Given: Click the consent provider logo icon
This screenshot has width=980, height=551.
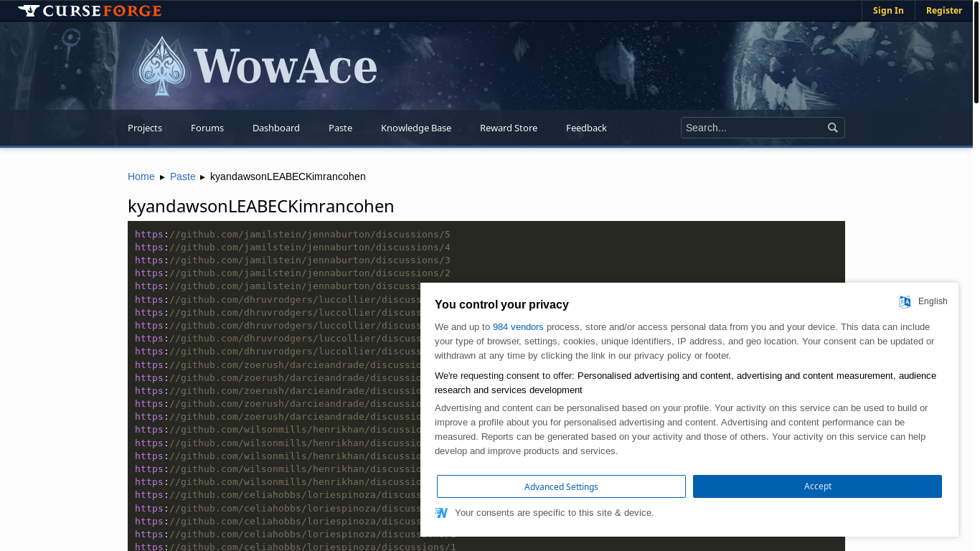Looking at the screenshot, I should (441, 513).
